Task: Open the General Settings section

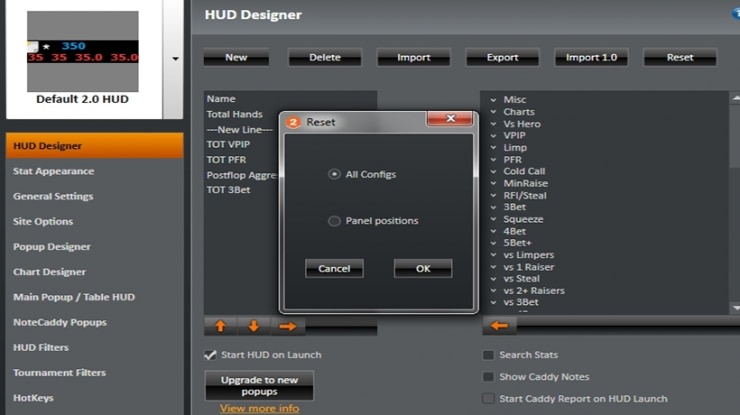Action: [x=53, y=196]
